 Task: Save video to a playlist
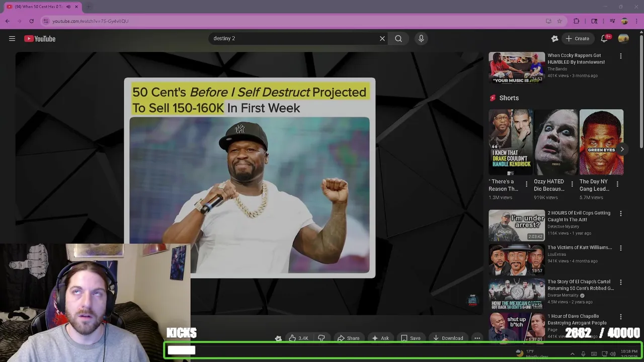pyautogui.click(x=411, y=338)
